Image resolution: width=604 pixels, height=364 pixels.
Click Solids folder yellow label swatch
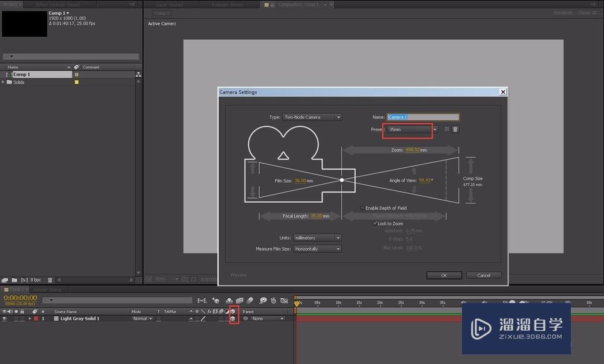77,82
